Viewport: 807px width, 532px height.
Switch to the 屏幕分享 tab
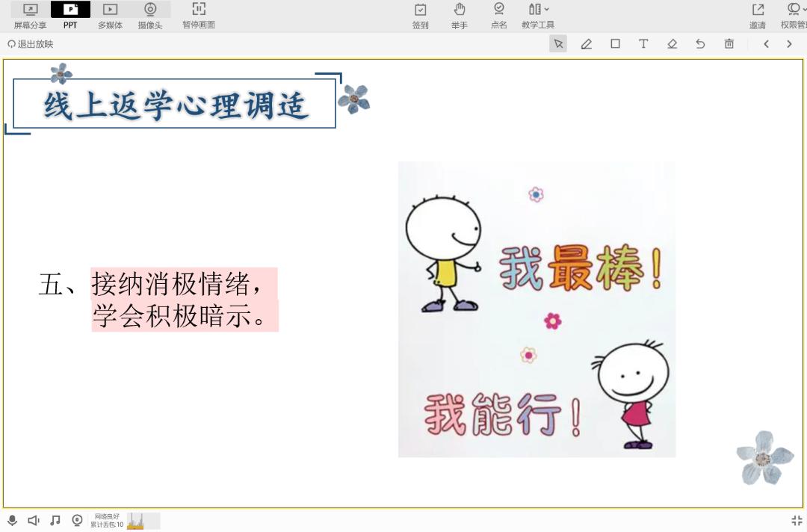pyautogui.click(x=30, y=16)
